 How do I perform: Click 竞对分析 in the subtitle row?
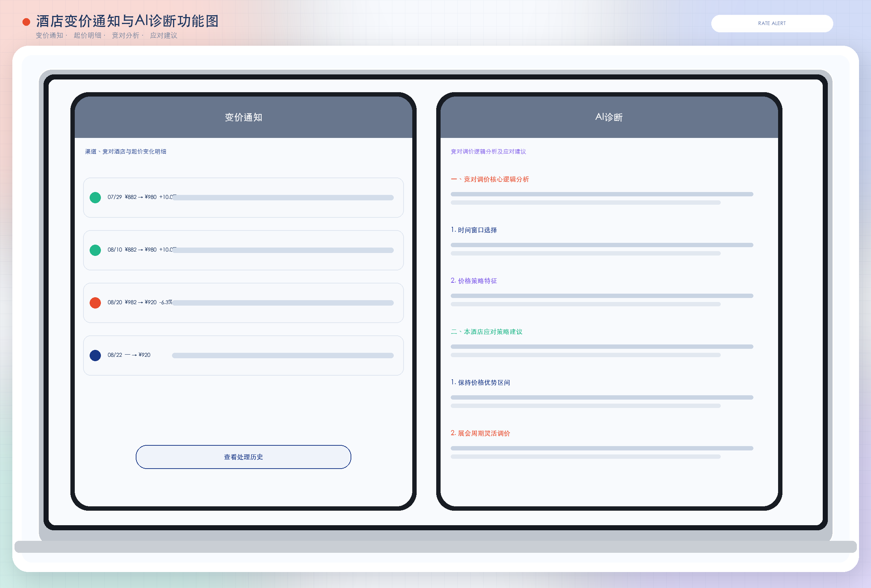click(x=125, y=35)
